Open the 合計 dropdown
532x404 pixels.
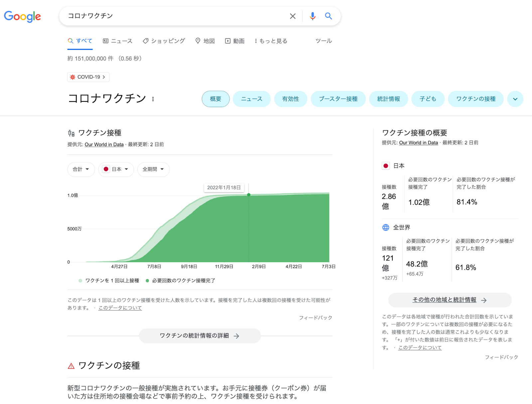coord(81,169)
